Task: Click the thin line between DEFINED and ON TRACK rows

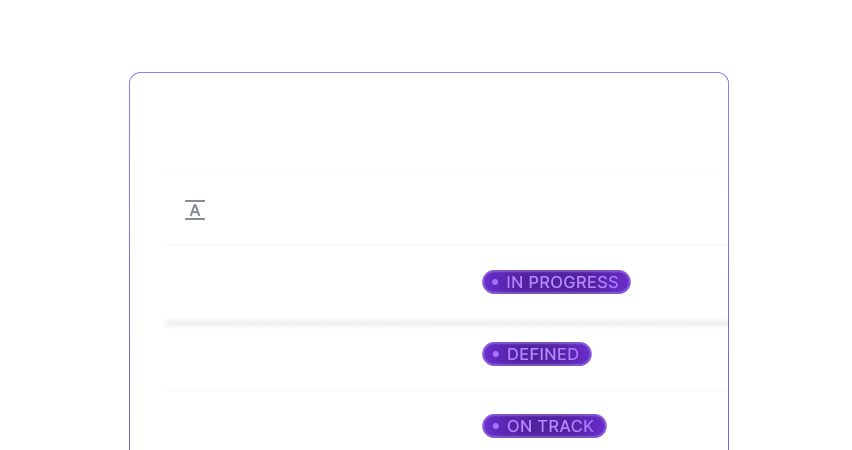Action: [x=445, y=391]
